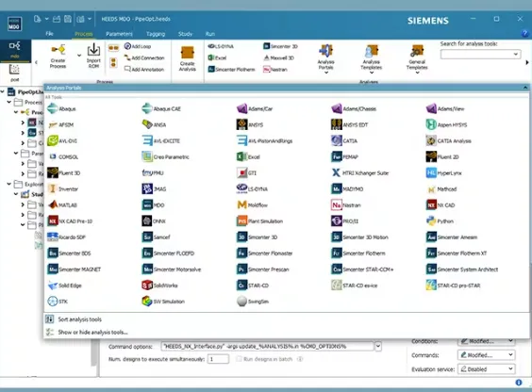532x392 pixels.
Task: Select the FMU portal
Action: tap(153, 172)
